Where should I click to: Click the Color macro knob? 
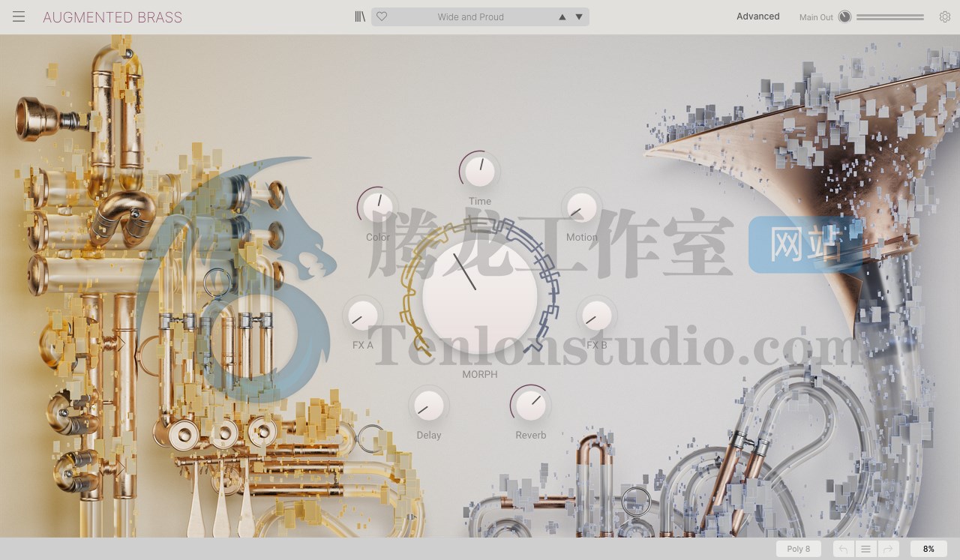click(x=378, y=208)
